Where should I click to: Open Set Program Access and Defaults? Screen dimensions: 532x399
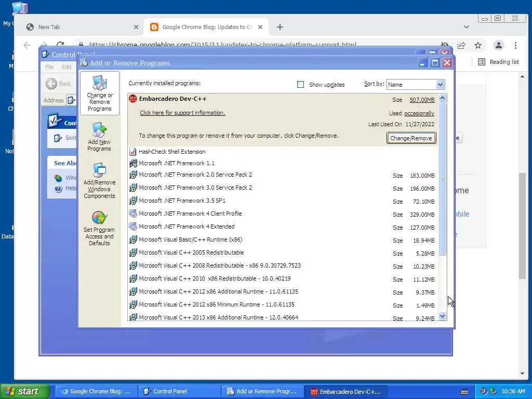(x=99, y=228)
